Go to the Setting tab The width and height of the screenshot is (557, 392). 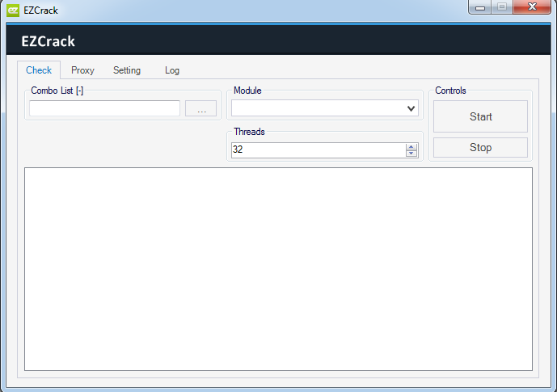[x=127, y=70]
